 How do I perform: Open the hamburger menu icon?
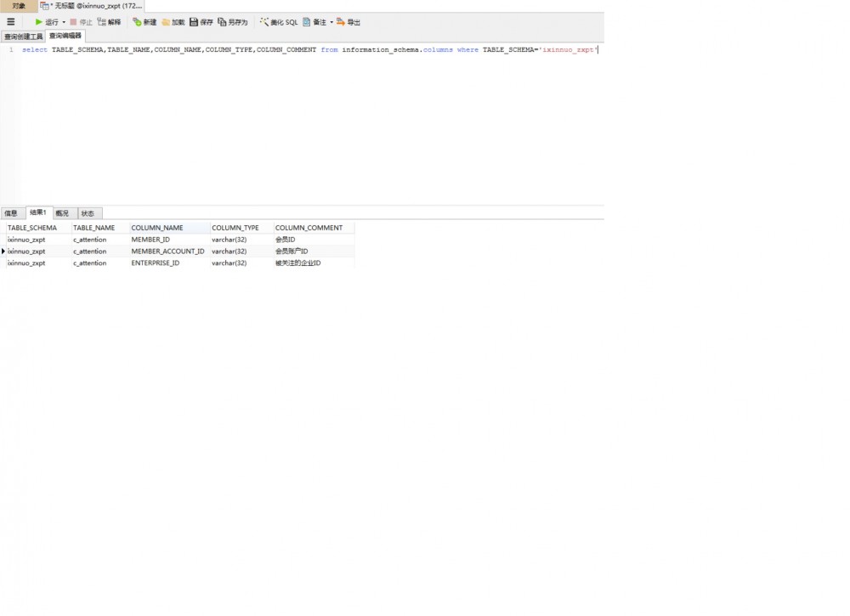pyautogui.click(x=11, y=22)
